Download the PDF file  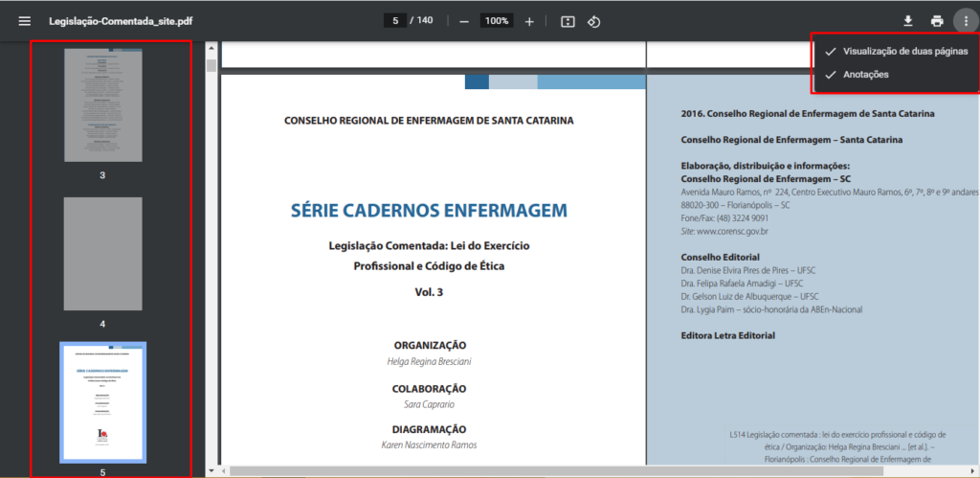coord(907,21)
